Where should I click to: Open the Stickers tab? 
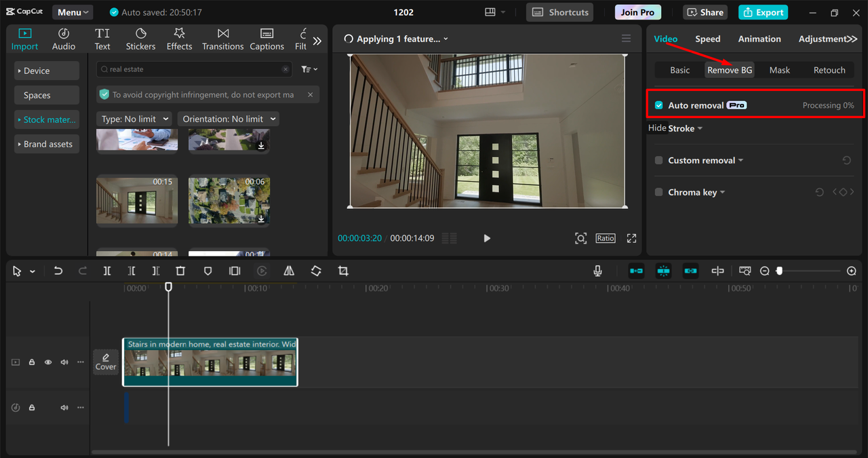[140, 39]
